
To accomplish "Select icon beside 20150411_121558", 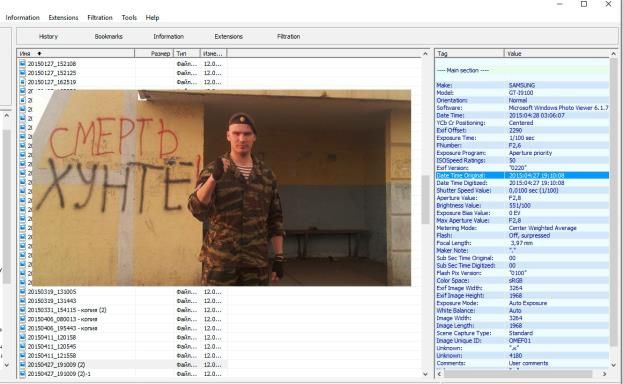I will 22,356.
